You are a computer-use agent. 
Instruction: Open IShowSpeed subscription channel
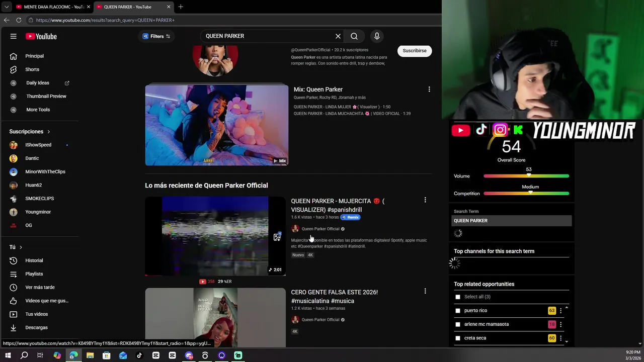(x=39, y=145)
